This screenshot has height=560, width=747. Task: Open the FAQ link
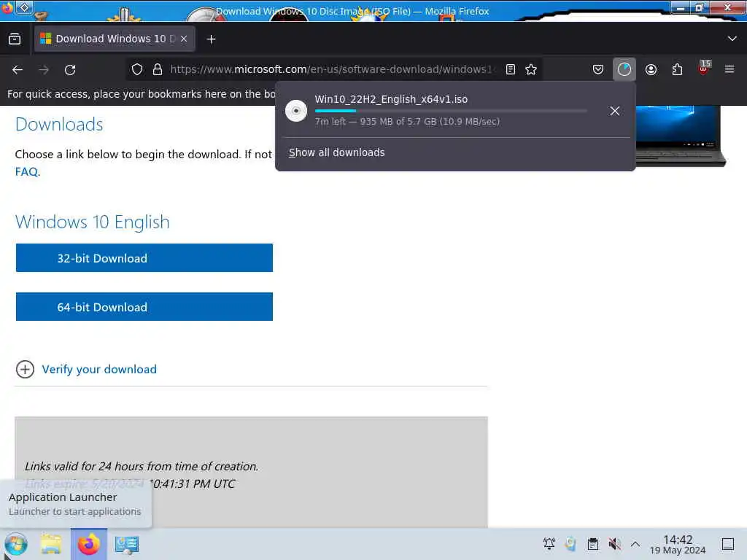27,171
